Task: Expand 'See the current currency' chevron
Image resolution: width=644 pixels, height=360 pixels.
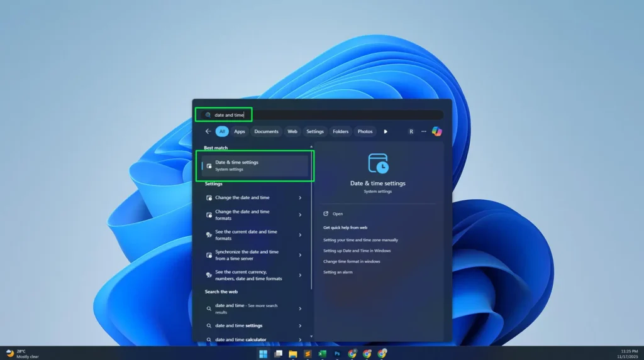Action: pyautogui.click(x=300, y=275)
